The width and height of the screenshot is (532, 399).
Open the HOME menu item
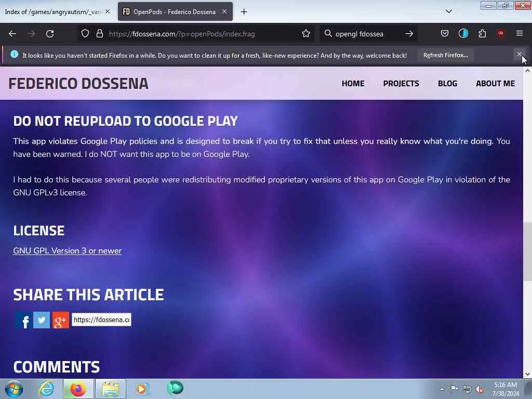(353, 84)
